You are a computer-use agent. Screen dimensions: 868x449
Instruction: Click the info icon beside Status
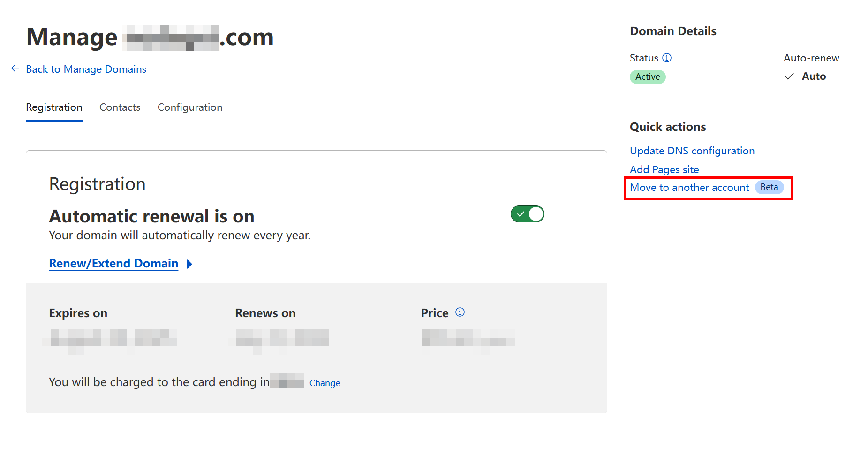666,58
